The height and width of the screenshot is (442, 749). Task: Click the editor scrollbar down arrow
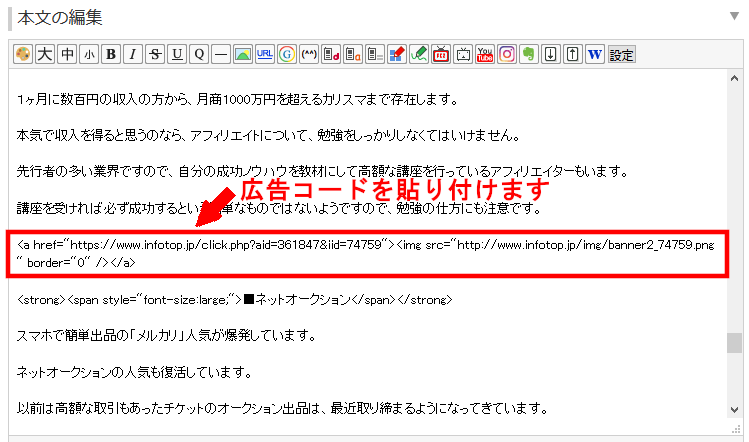pos(734,410)
